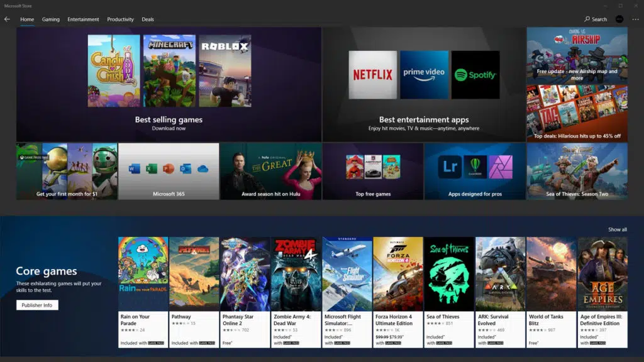Open Sea of Thieves: Season Two banner
Viewport: 644px width, 362px height.
point(577,171)
